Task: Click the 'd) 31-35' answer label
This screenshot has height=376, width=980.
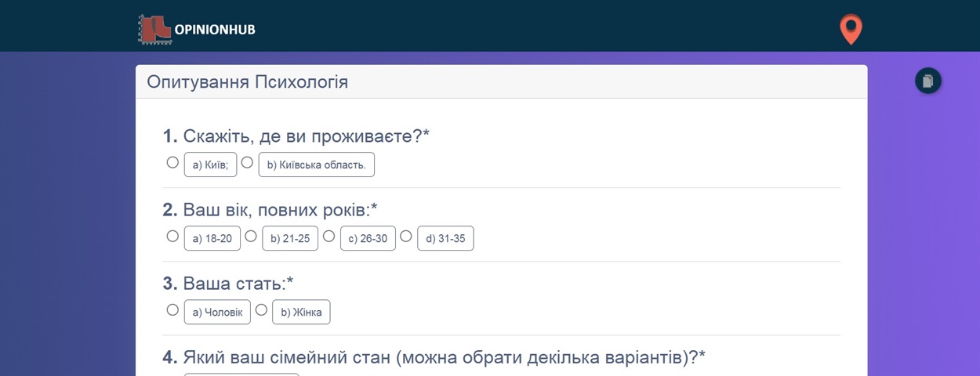Action: point(445,238)
